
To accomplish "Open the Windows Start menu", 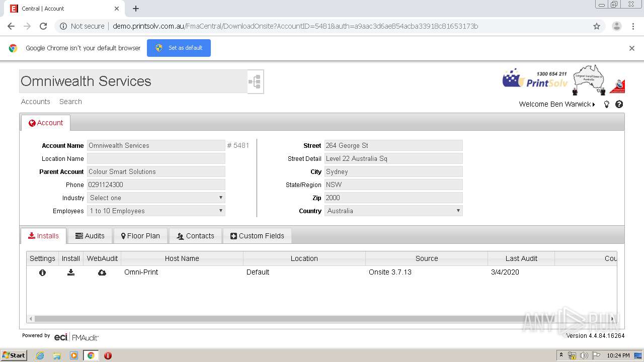I will tap(14, 355).
